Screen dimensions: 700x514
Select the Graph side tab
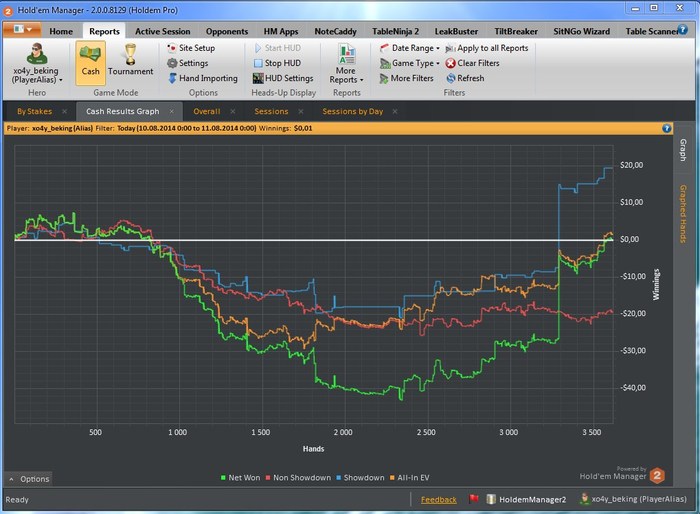[x=683, y=150]
